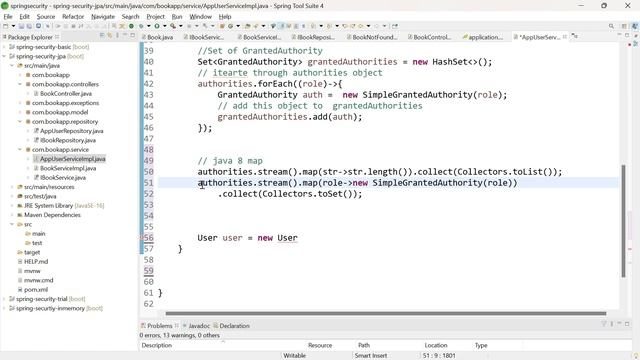Open the Run configurations dropdown arrow

pos(164,26)
